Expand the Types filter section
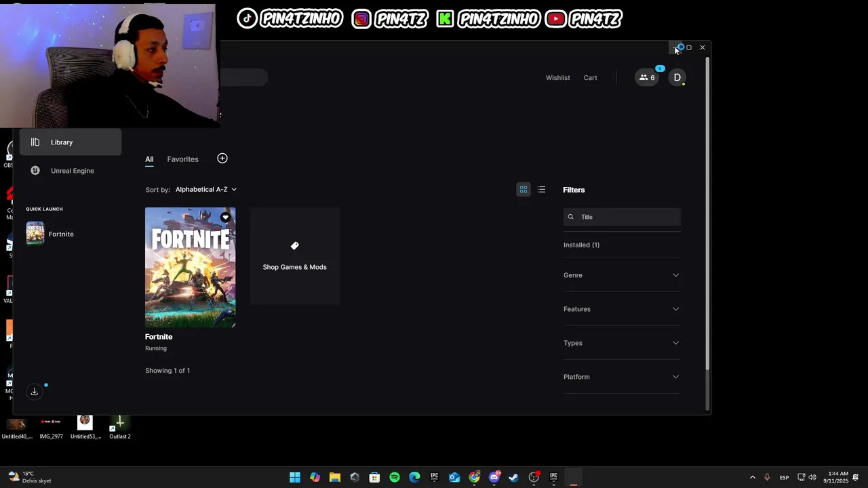This screenshot has width=868, height=488. [x=621, y=343]
